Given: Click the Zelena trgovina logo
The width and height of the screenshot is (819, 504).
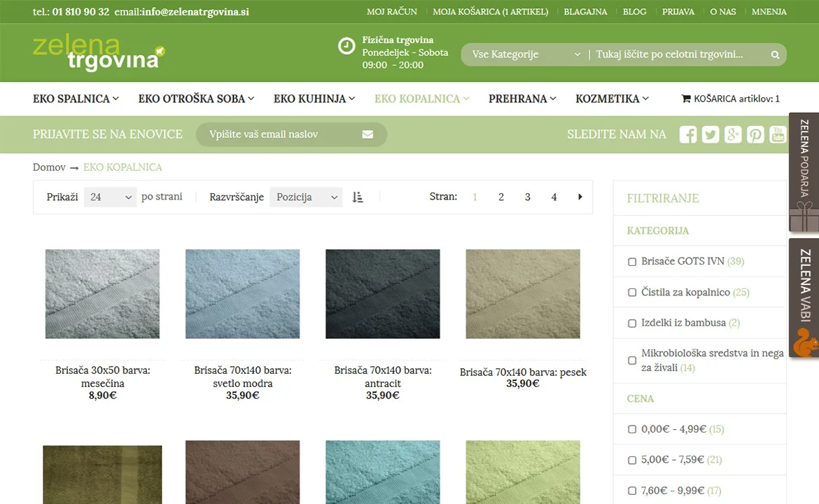Looking at the screenshot, I should (x=99, y=52).
